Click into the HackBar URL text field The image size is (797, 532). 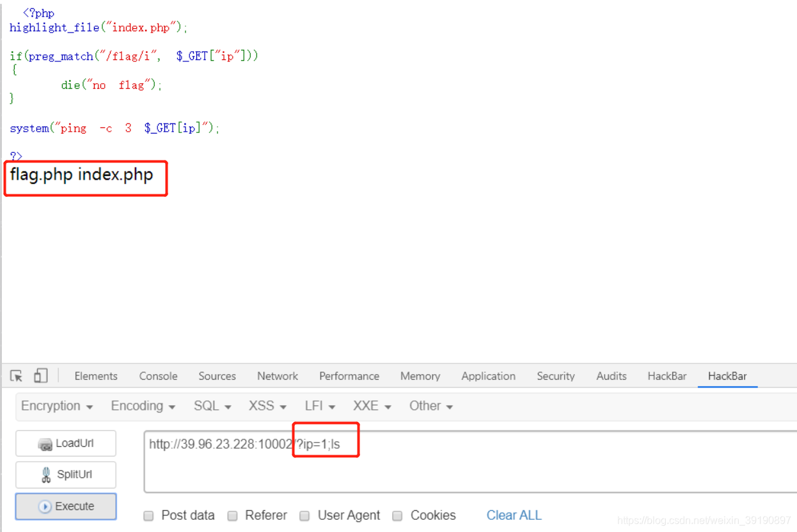click(x=471, y=461)
